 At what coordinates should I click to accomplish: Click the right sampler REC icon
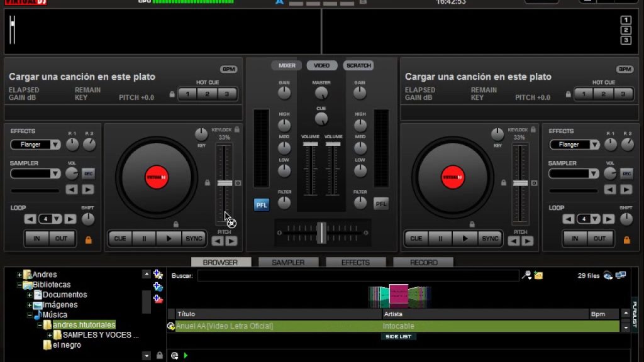[x=626, y=173]
